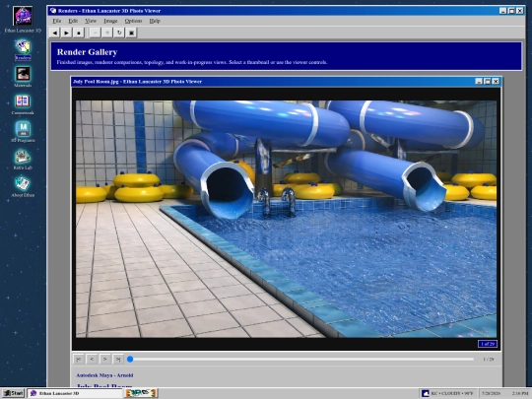
Task: Close the July Pool Room.jpg viewer window
Action: [x=496, y=82]
